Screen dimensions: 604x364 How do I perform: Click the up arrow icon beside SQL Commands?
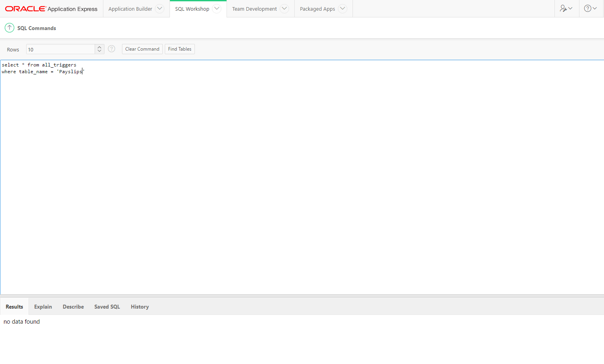(x=9, y=28)
